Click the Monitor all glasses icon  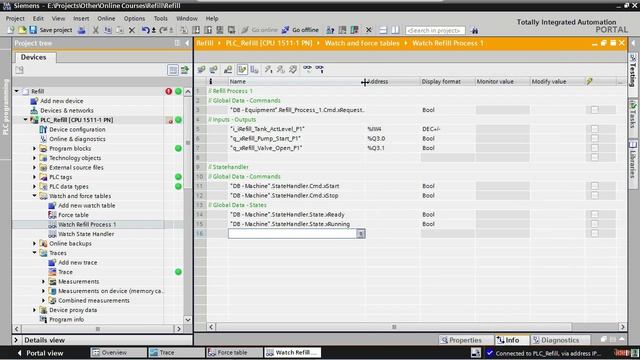click(x=307, y=69)
